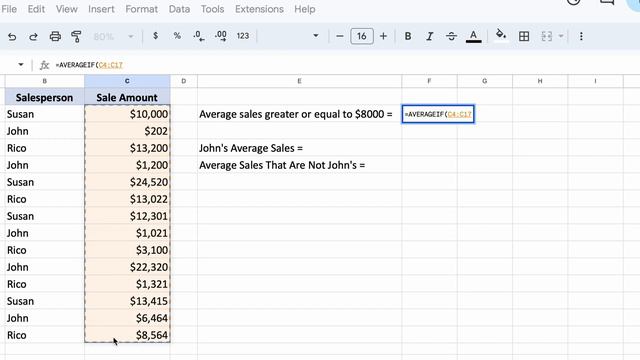The image size is (640, 360).
Task: Toggle italic formatting
Action: tap(429, 36)
